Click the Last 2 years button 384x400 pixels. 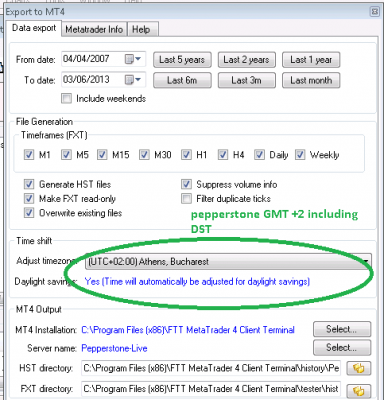point(247,60)
